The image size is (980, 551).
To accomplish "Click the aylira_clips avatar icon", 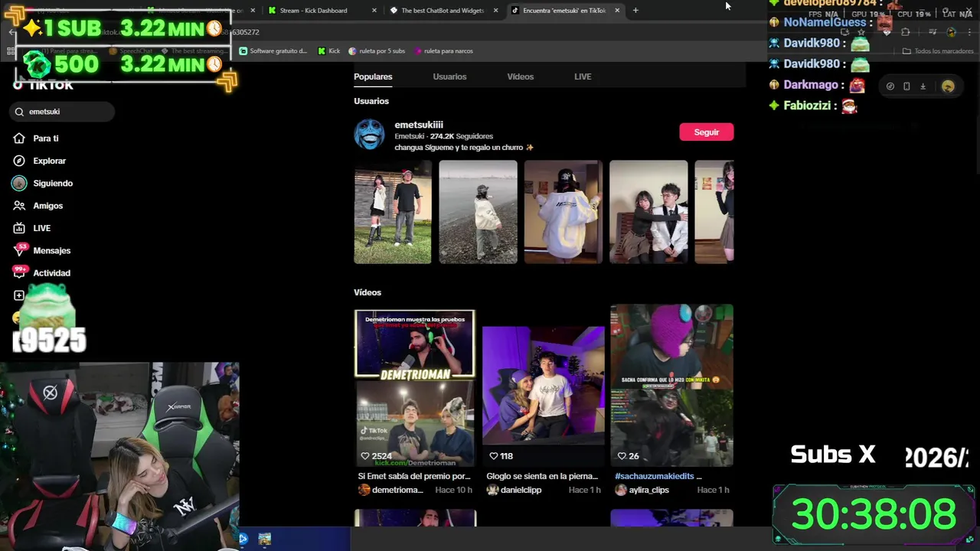I will tap(621, 490).
